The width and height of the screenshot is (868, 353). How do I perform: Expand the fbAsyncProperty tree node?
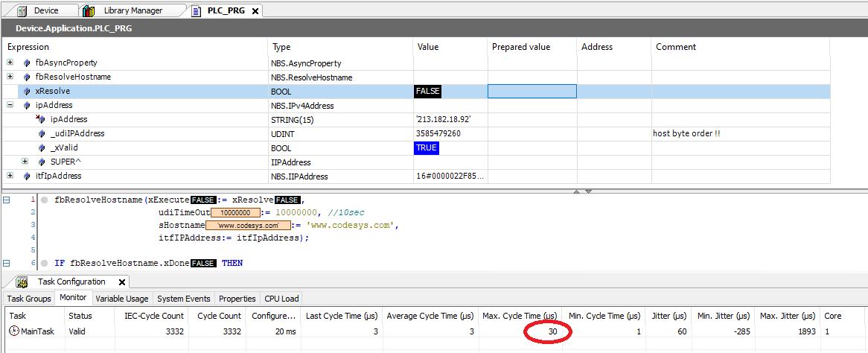[x=10, y=63]
